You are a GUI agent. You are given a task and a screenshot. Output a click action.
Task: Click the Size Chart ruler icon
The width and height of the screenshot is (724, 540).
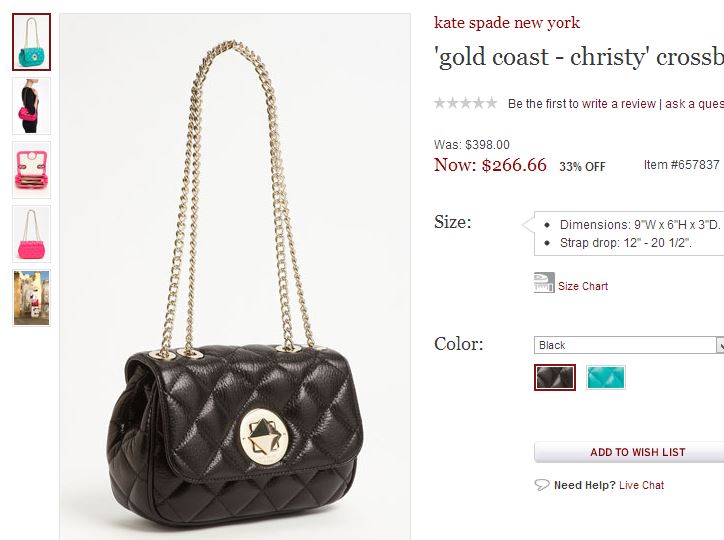[x=544, y=283]
